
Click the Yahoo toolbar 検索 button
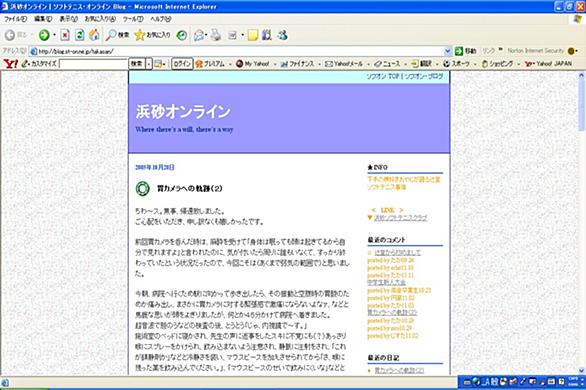point(137,64)
